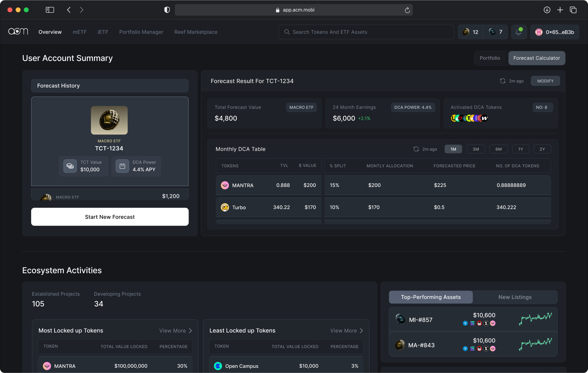Open the notifications bell
The height and width of the screenshot is (373, 588).
[x=519, y=32]
